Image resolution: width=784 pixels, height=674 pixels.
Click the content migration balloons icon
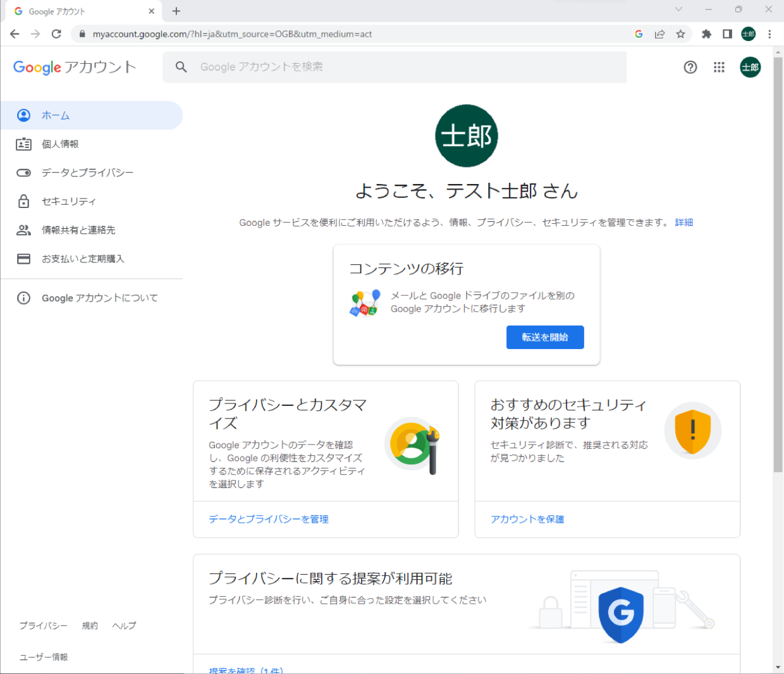tap(365, 303)
